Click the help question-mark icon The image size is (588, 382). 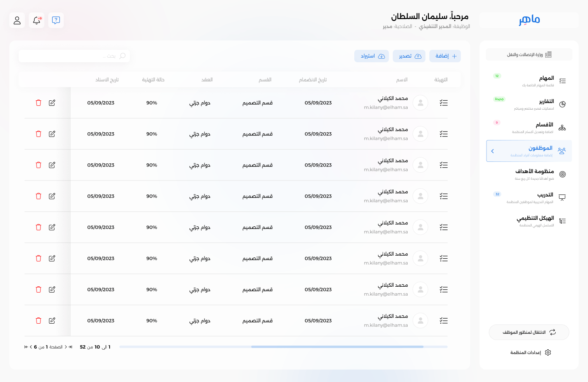point(56,20)
